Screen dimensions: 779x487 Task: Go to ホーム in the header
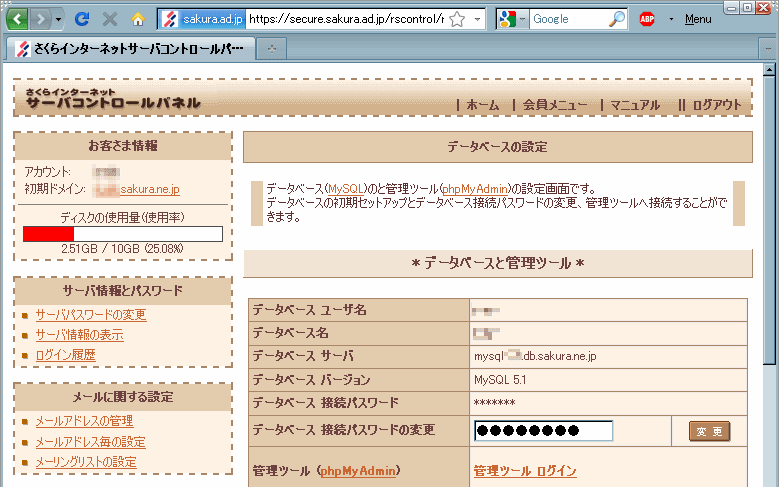pos(482,105)
